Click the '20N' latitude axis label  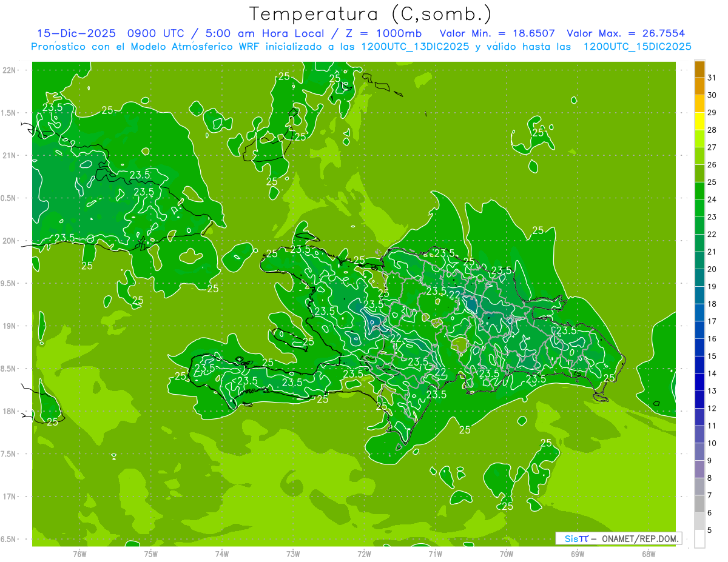pos(9,241)
